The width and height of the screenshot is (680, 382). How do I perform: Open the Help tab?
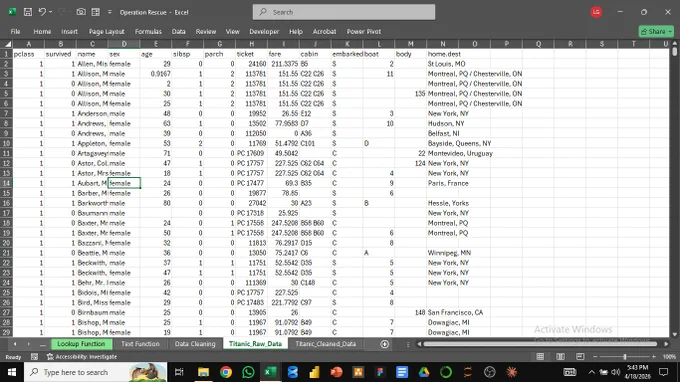296,32
